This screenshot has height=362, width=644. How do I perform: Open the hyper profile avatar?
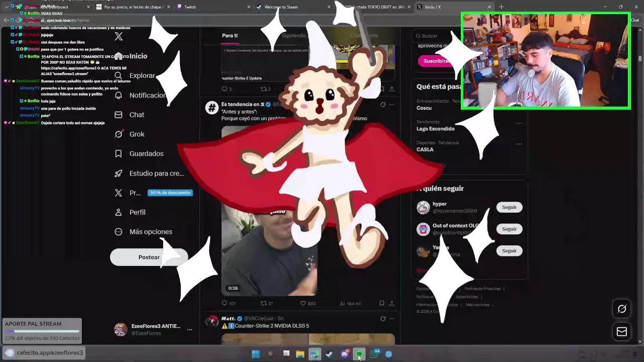pyautogui.click(x=424, y=207)
